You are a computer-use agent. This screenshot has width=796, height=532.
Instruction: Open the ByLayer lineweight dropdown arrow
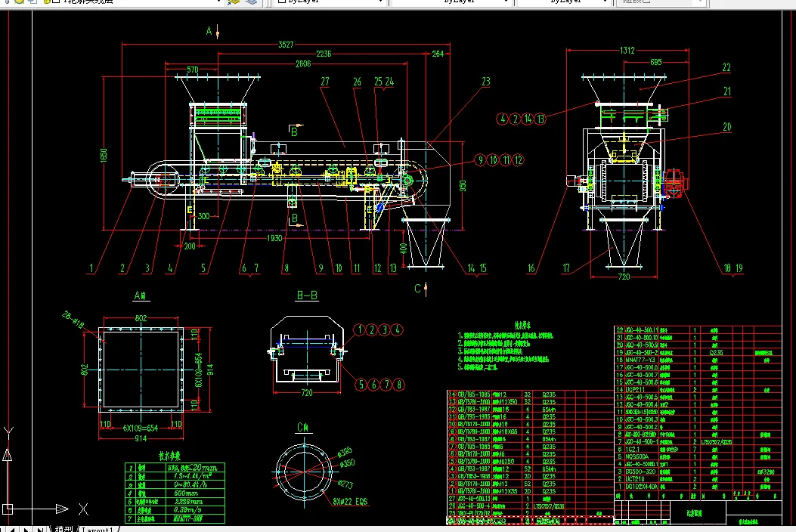(605, 2)
